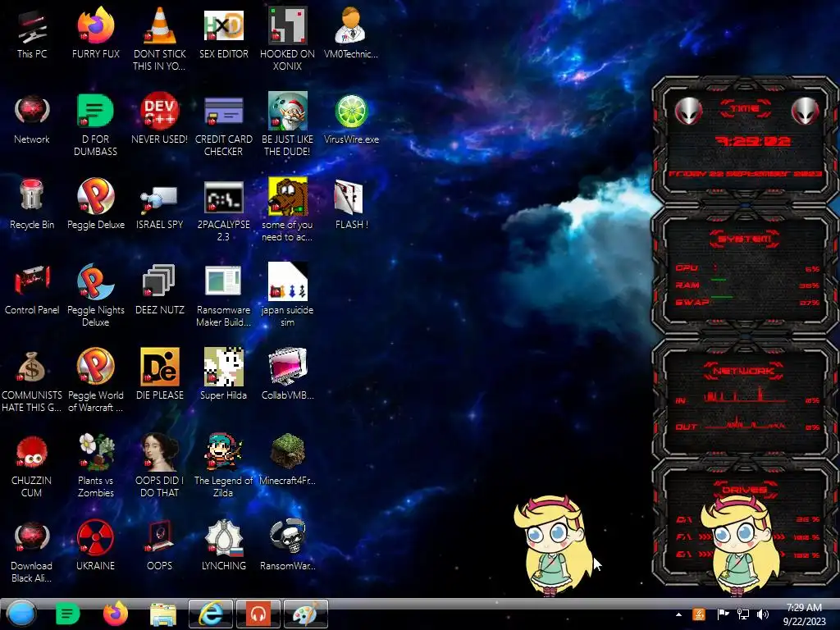Select the NETWORK widget header
Image resolution: width=840 pixels, height=630 pixels.
(745, 371)
